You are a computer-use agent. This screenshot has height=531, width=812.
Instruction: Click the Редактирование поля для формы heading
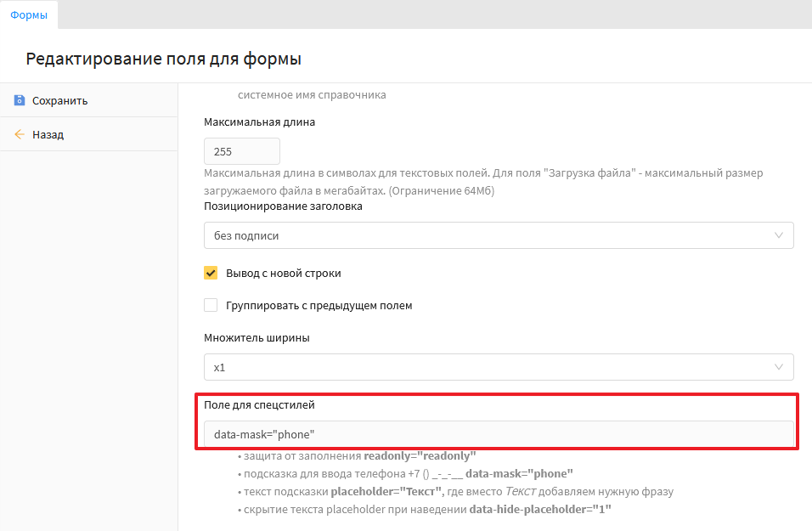[x=164, y=59]
